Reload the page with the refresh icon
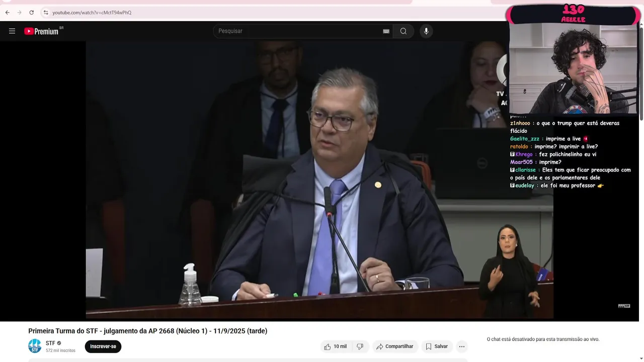This screenshot has height=362, width=644. 31,13
